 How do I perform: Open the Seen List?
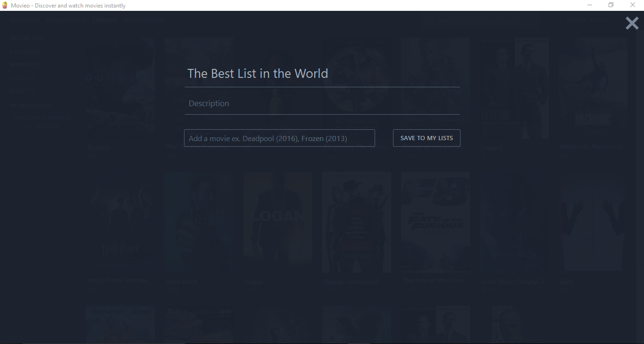click(x=23, y=77)
